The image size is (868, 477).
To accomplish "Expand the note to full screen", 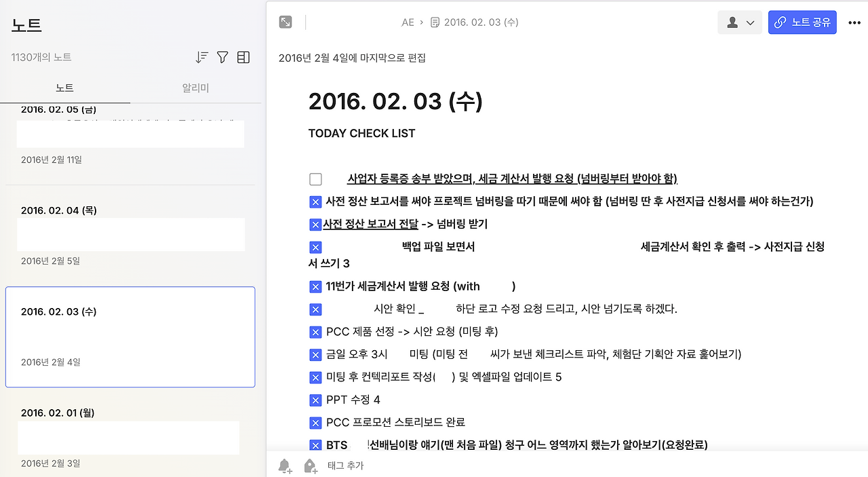I will pos(285,22).
